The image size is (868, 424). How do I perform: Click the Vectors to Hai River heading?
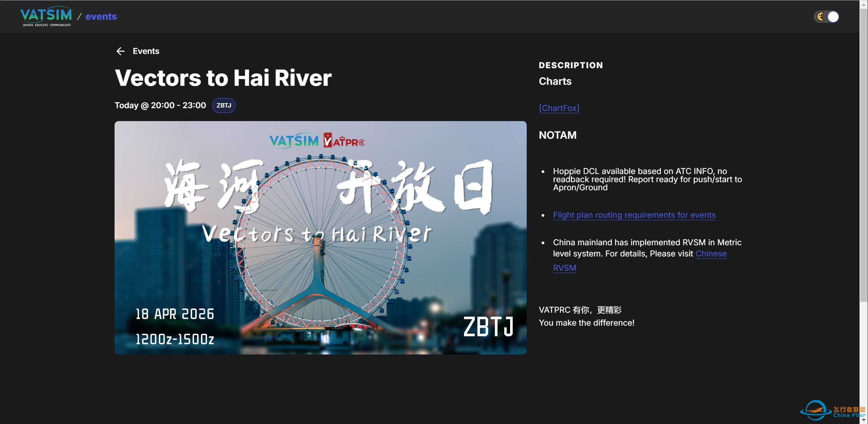click(x=223, y=78)
